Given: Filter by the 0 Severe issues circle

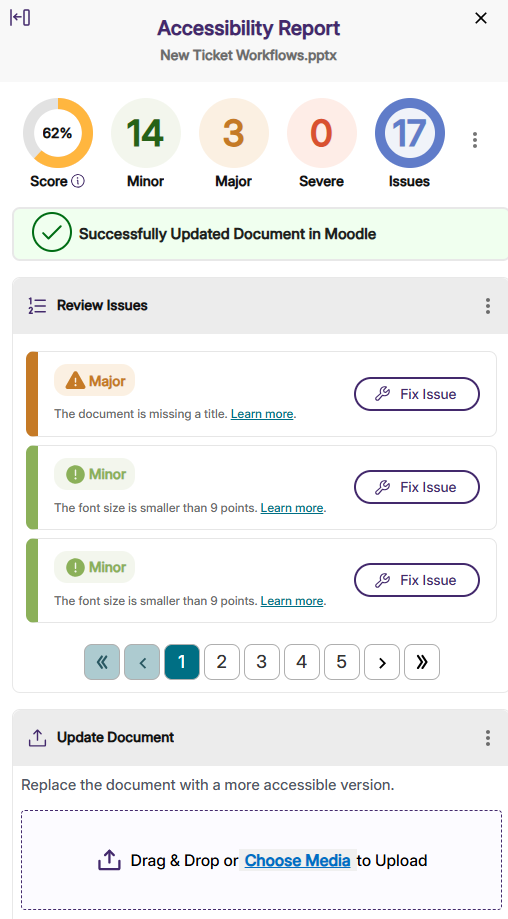Looking at the screenshot, I should (322, 133).
